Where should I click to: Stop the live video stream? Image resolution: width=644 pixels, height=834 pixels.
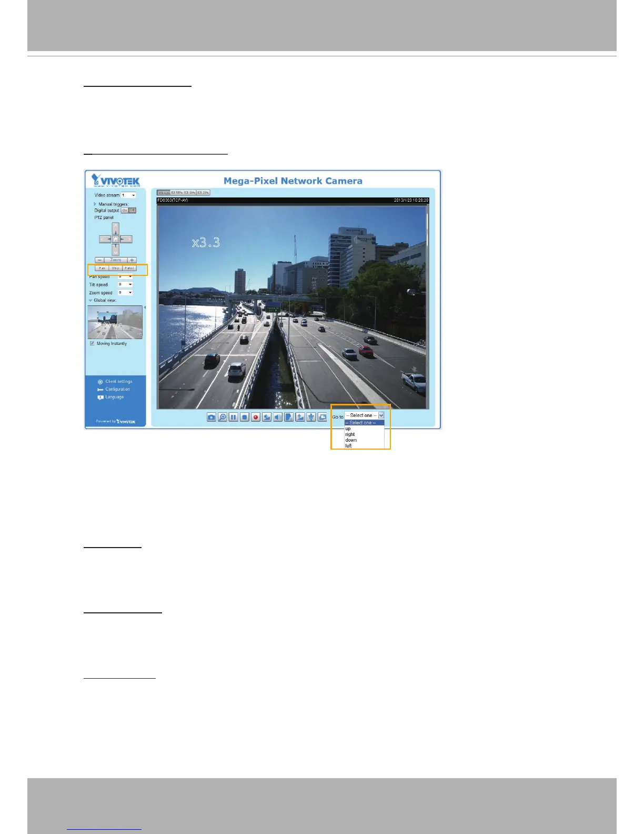[x=245, y=417]
